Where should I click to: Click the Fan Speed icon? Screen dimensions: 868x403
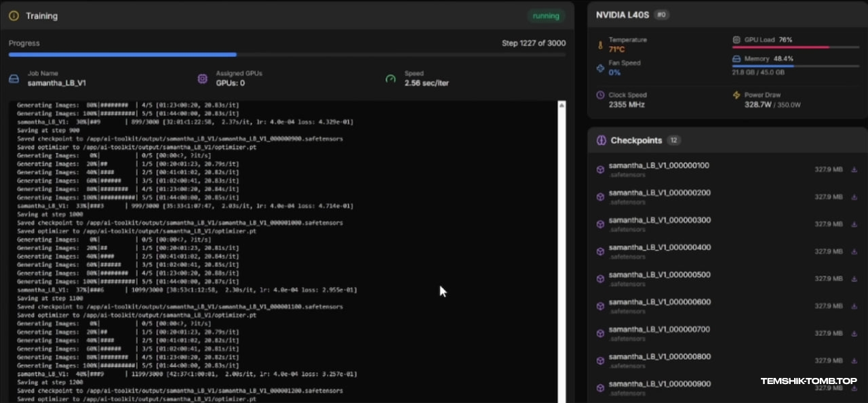(599, 68)
